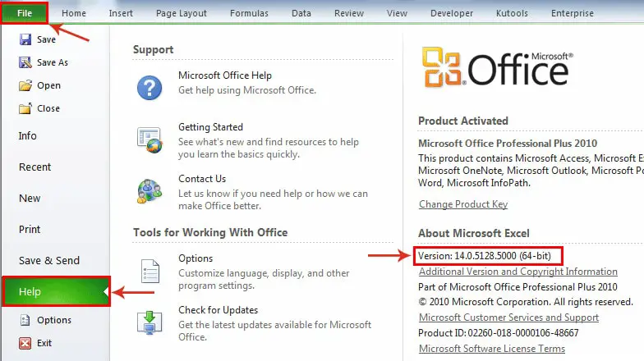Switch to the Insert tab
This screenshot has height=361, width=644.
coord(121,13)
